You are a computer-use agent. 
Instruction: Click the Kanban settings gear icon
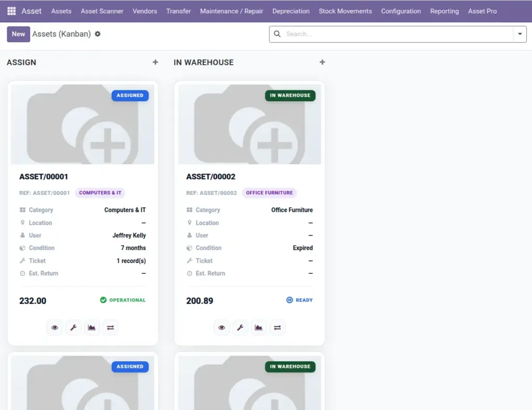point(98,34)
